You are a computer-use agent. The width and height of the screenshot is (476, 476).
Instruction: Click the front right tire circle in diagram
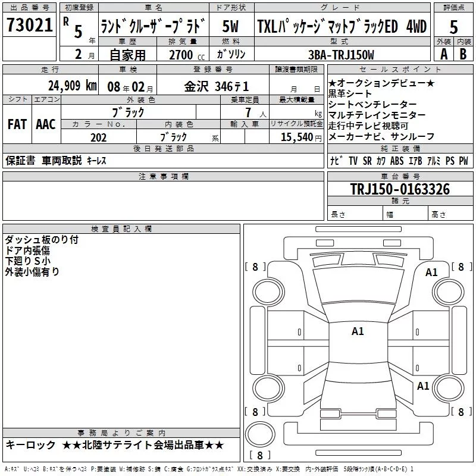click(449, 292)
